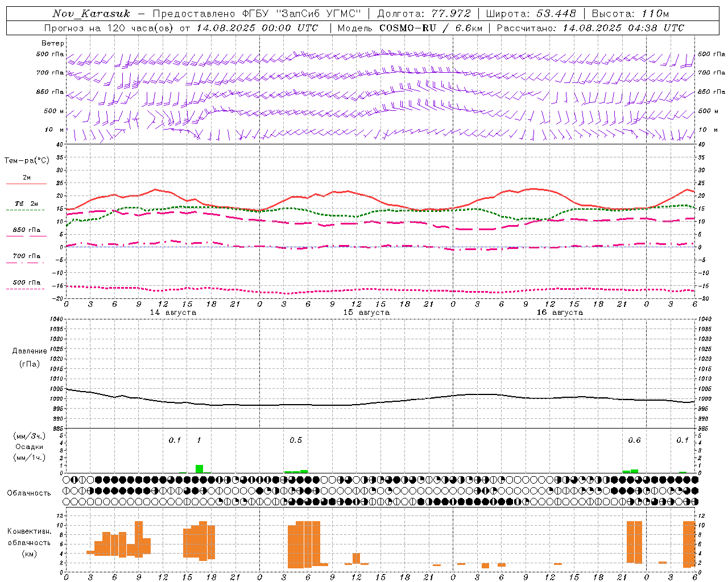Click the 'Конвективн.' convective cloud label

tap(30, 531)
